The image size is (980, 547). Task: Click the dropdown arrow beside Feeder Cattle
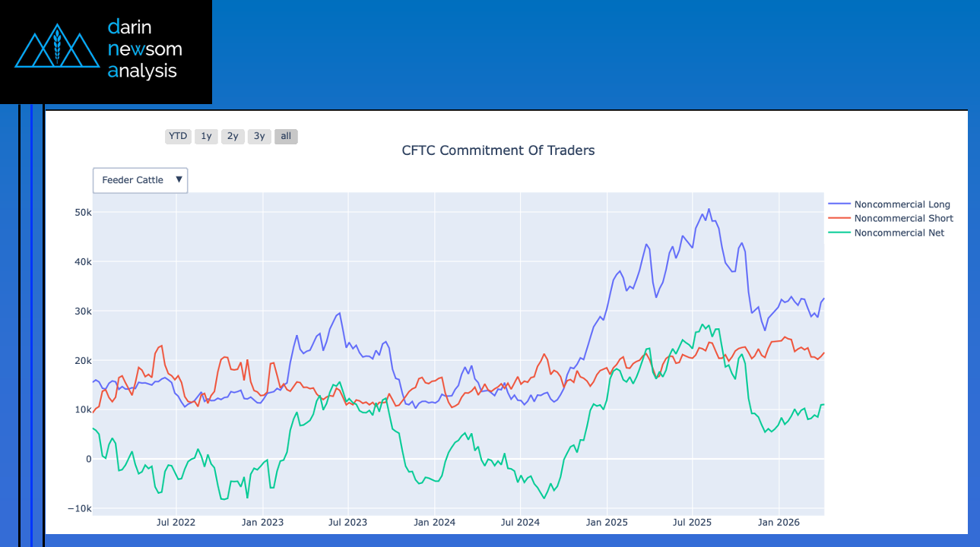tap(179, 180)
